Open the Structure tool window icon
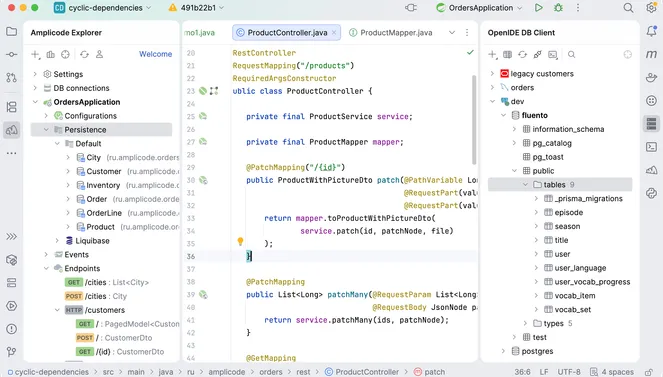Screen dimensions: 663x377 [x=11, y=107]
